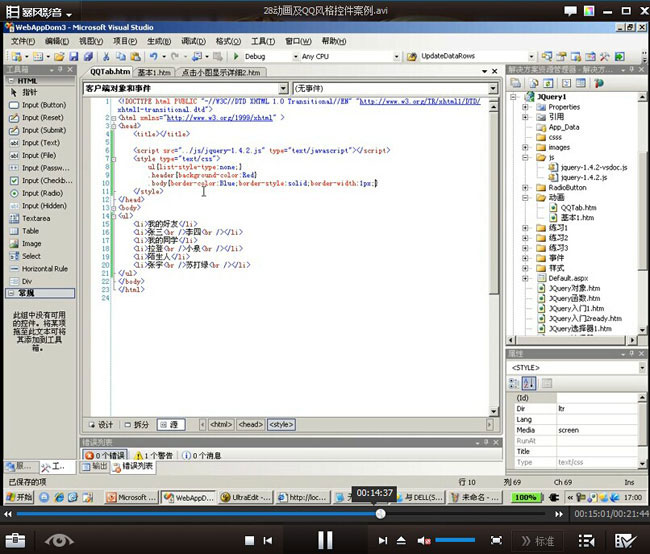This screenshot has height=554, width=650.
Task: Click the video progress slider handle
Action: pos(381,514)
